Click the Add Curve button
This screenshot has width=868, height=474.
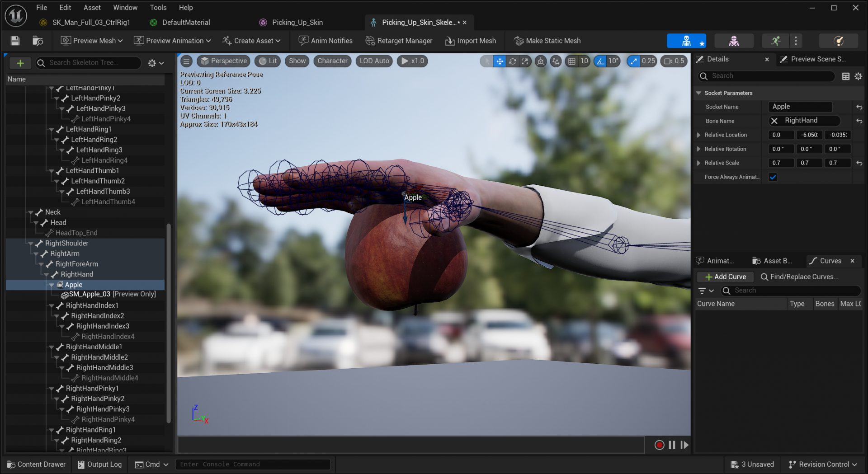pos(725,277)
